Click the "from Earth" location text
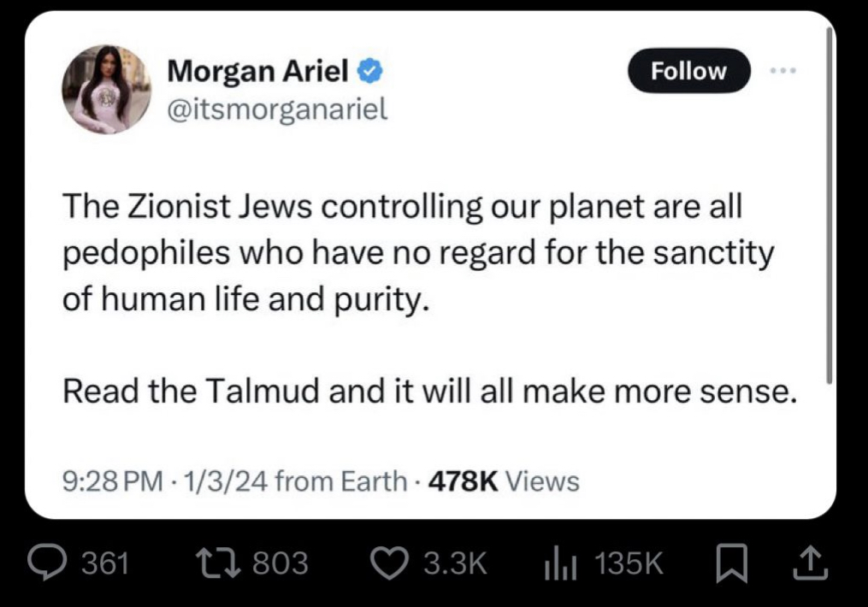Screen dimensions: 868x607 click(341, 482)
